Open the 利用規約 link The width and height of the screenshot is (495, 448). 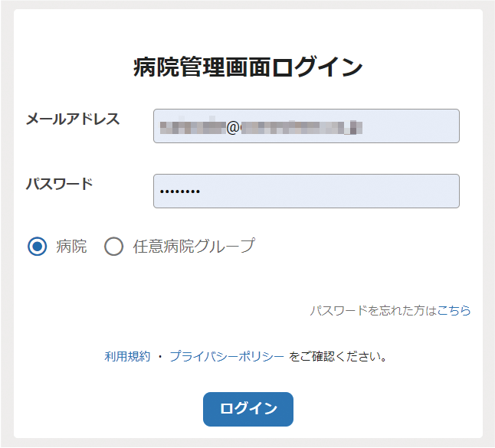127,357
